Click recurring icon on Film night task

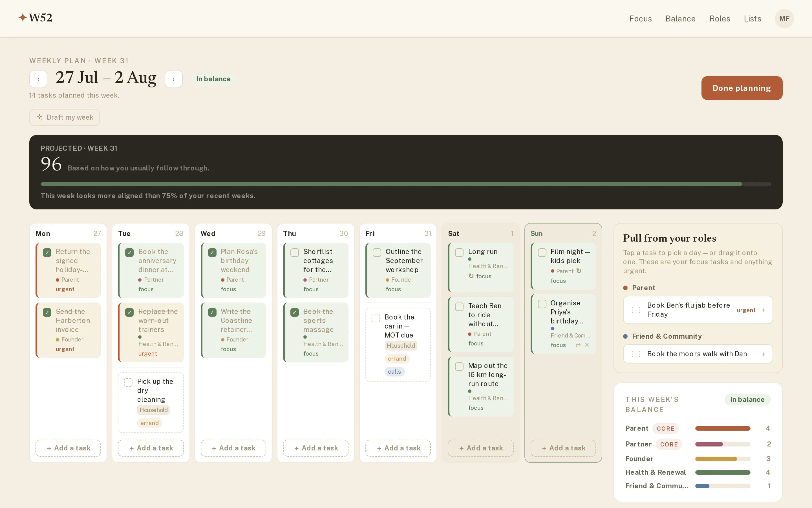point(579,271)
